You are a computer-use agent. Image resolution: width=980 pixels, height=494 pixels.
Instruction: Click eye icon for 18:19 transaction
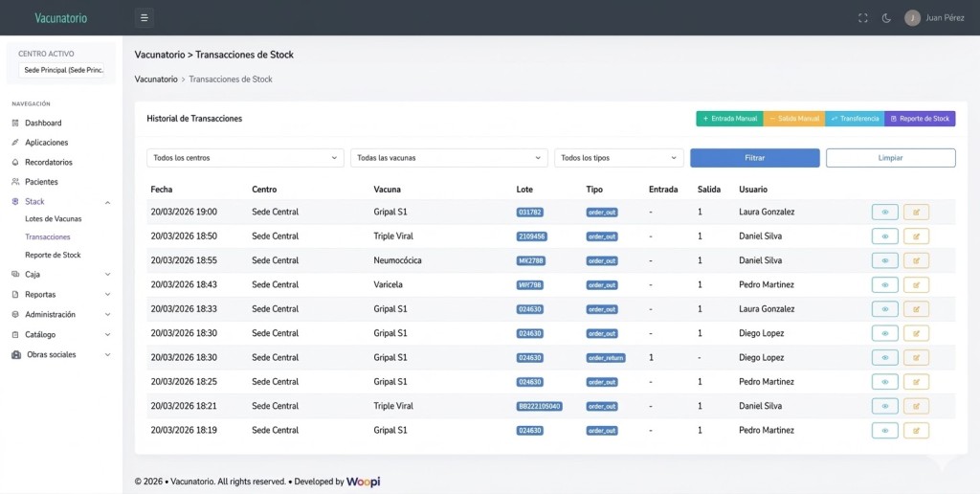pos(884,430)
